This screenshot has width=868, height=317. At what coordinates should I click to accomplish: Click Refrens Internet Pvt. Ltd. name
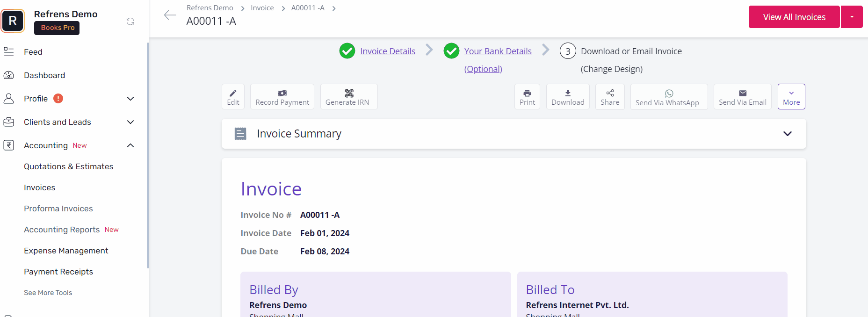(x=578, y=305)
